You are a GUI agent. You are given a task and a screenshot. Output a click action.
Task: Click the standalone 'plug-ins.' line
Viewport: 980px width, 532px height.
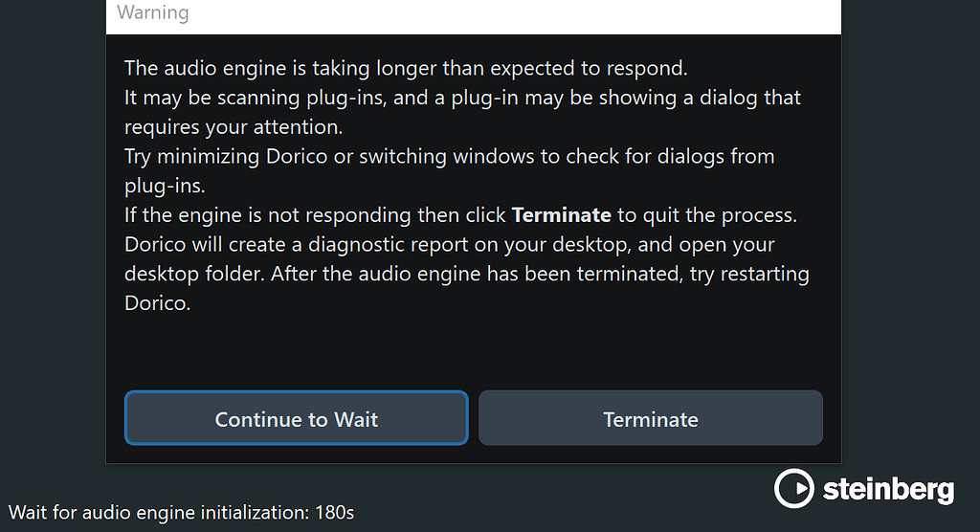(x=163, y=186)
